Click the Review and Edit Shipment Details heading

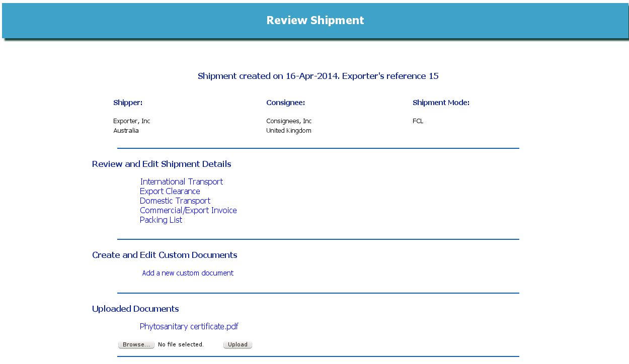tap(162, 164)
